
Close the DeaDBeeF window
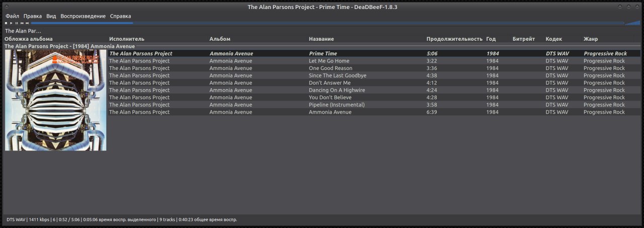tap(637, 7)
